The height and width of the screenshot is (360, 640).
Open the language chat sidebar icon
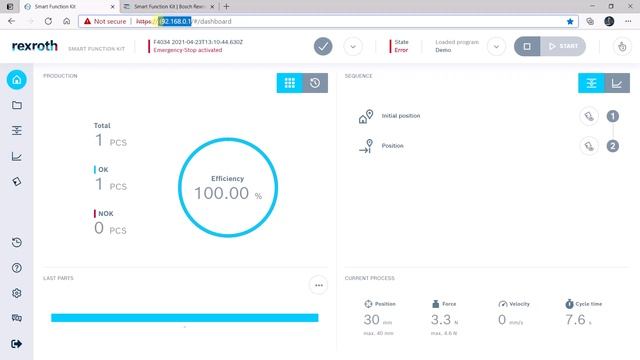(x=17, y=318)
